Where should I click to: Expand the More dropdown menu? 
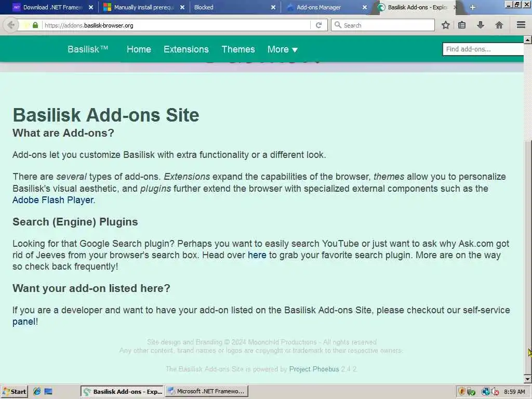(x=282, y=49)
